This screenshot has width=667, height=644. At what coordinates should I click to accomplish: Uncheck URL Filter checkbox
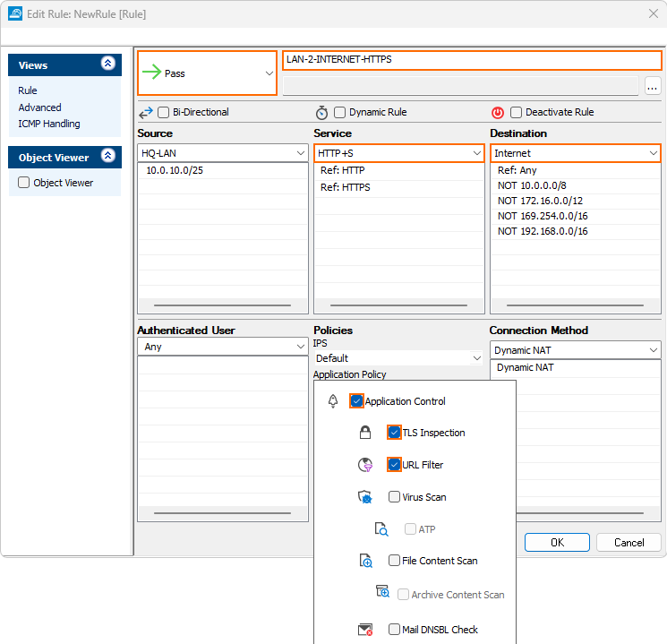point(394,464)
